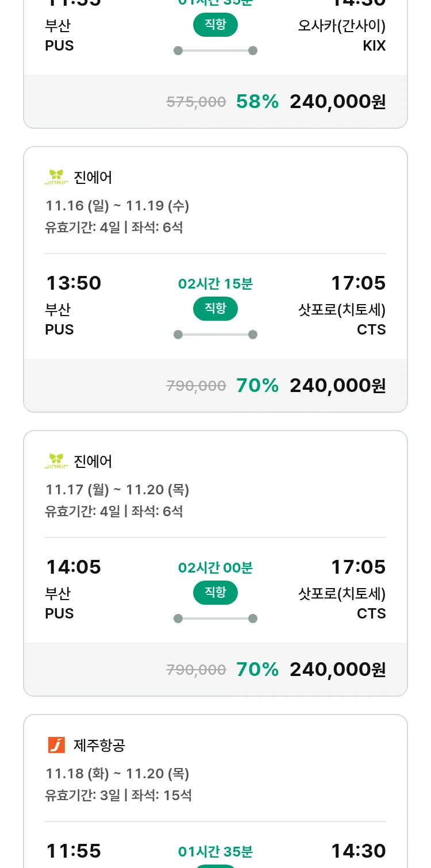Open the 11.16 (일) ~ 11.19 (수) date range

[x=117, y=205]
